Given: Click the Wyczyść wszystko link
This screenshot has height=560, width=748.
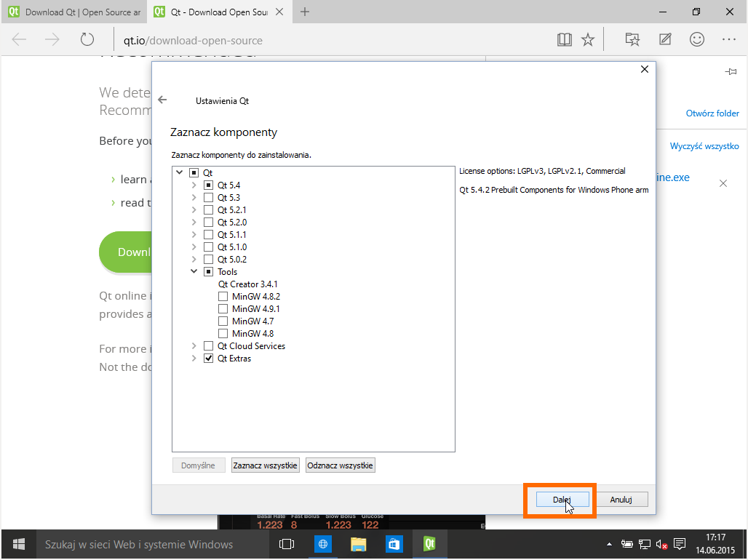Looking at the screenshot, I should tap(704, 146).
